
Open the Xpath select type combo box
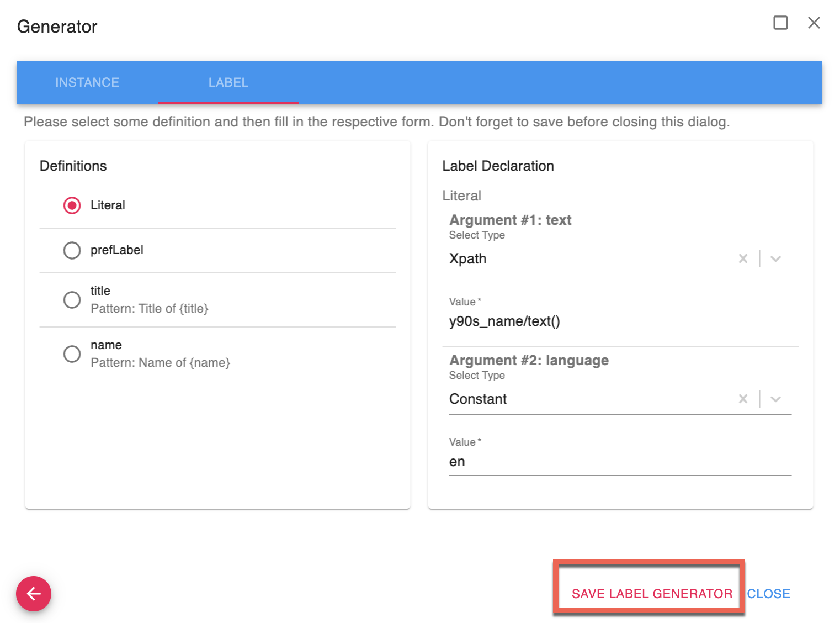(x=585, y=258)
